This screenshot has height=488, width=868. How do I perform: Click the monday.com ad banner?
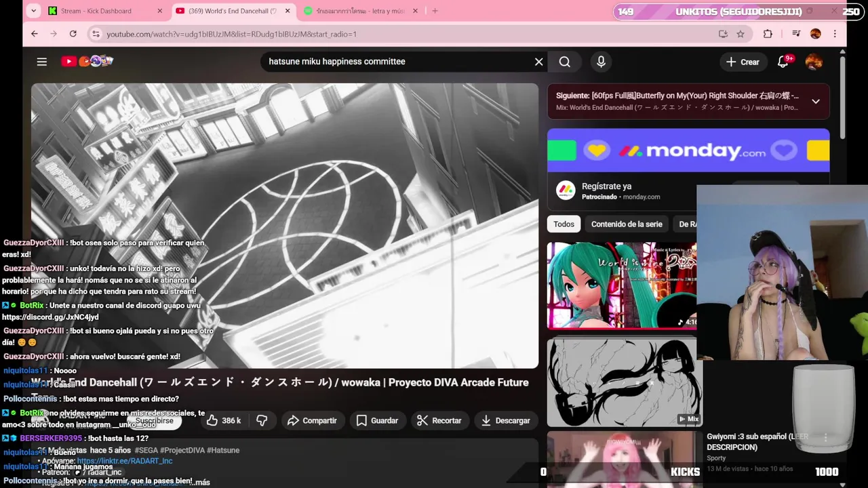688,150
